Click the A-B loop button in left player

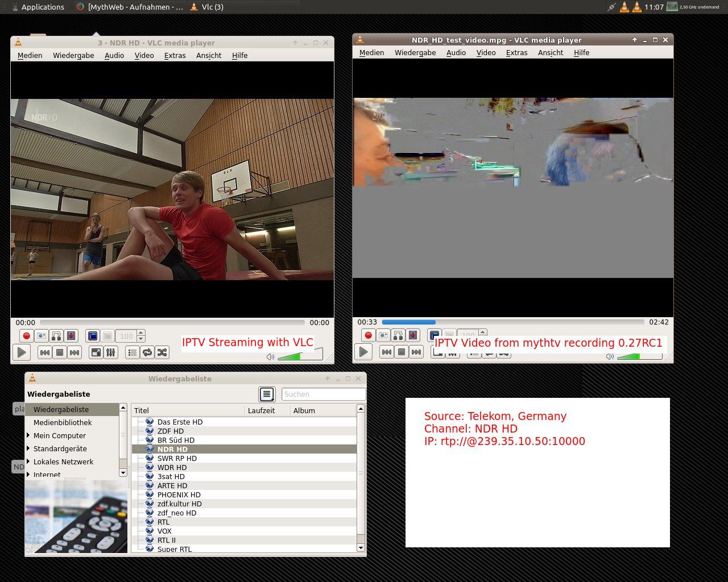(x=56, y=336)
